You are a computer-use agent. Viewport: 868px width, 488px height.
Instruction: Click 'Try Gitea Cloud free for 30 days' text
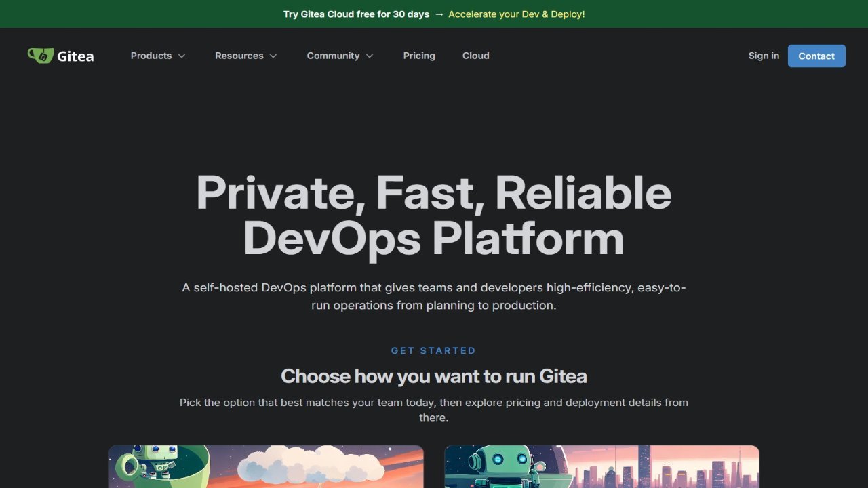pos(356,14)
